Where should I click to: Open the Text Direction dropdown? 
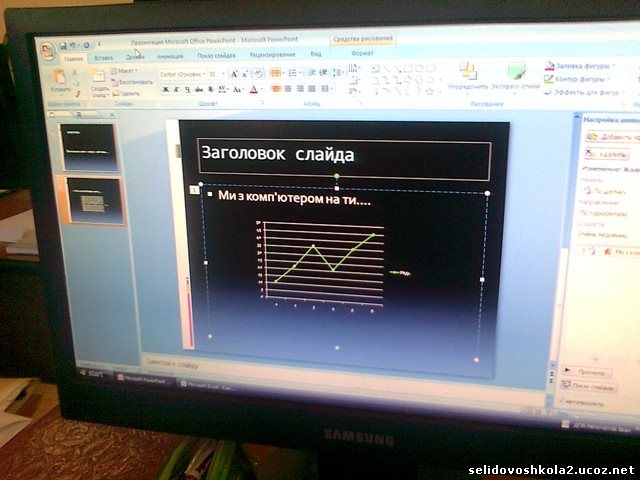pyautogui.click(x=354, y=68)
